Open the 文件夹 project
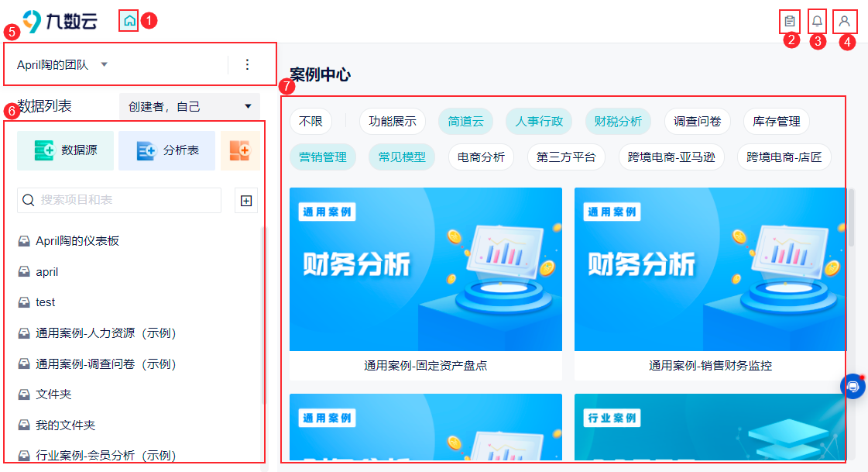868x472 pixels. click(53, 394)
